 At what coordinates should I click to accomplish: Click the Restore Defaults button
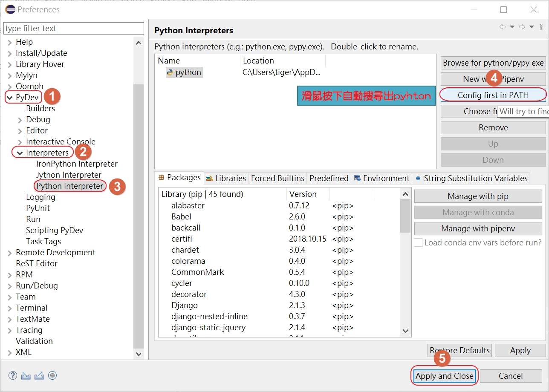460,351
